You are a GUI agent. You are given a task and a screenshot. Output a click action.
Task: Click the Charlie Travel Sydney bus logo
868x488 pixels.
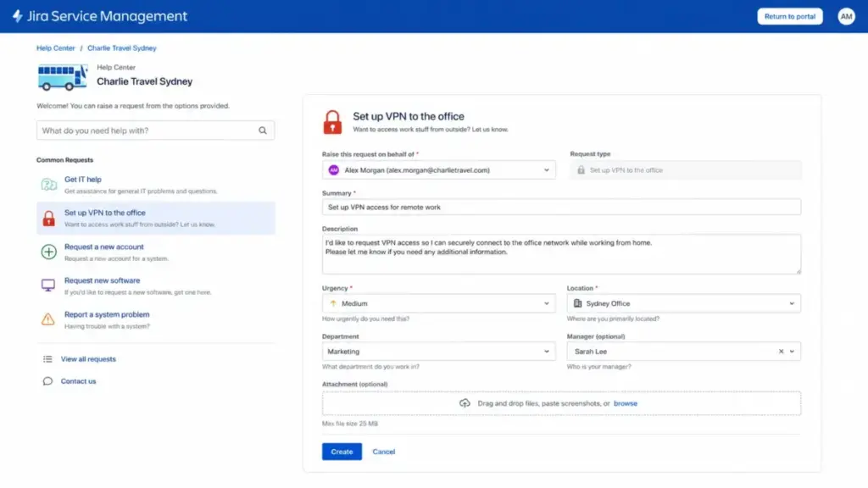click(63, 77)
